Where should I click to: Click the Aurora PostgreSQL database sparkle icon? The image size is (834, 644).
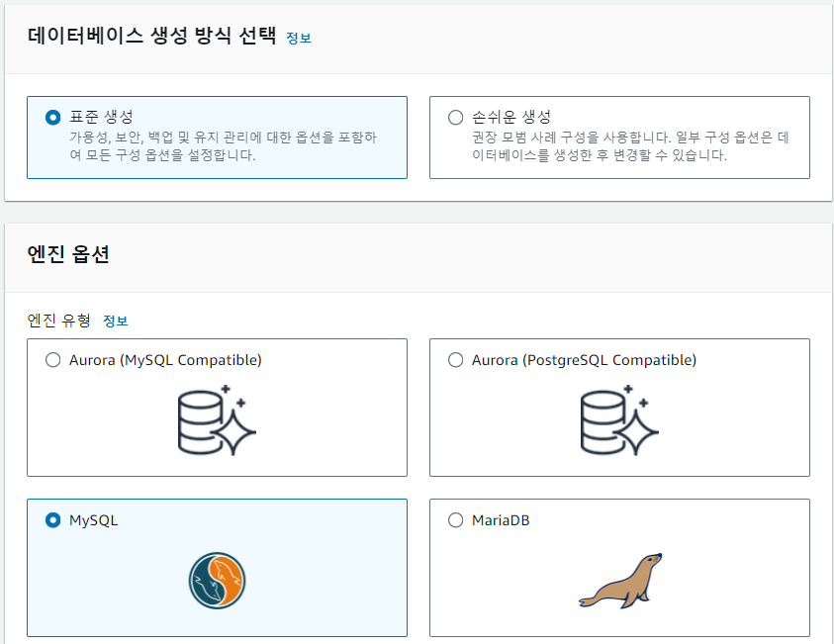[619, 420]
